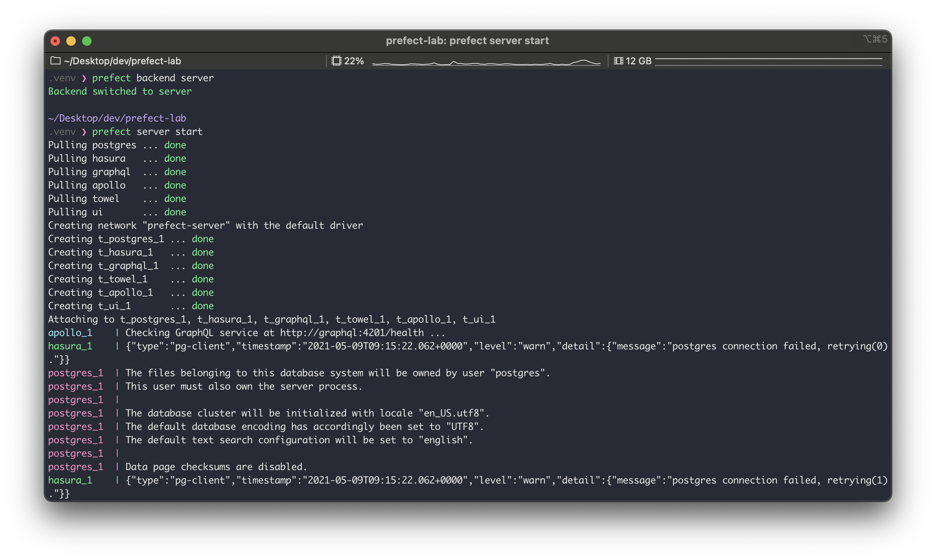Click the folder icon in status bar

point(56,61)
